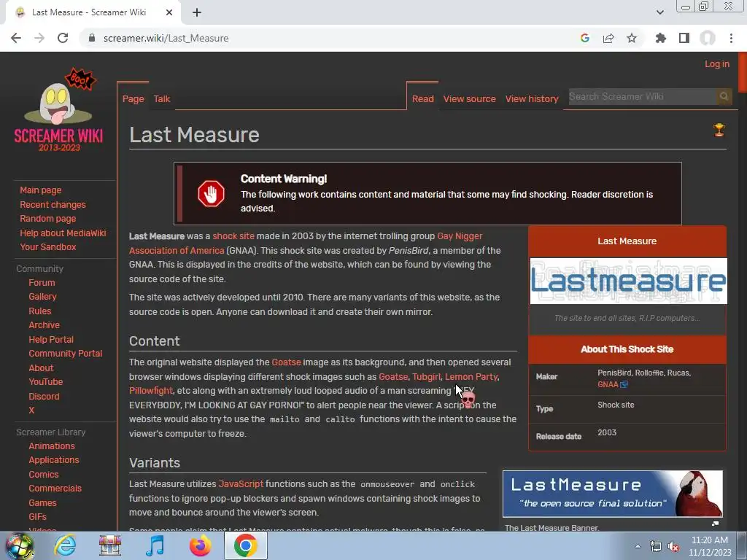Viewport: 747px width, 560px height.
Task: Follow the shock site link
Action: [x=233, y=236]
